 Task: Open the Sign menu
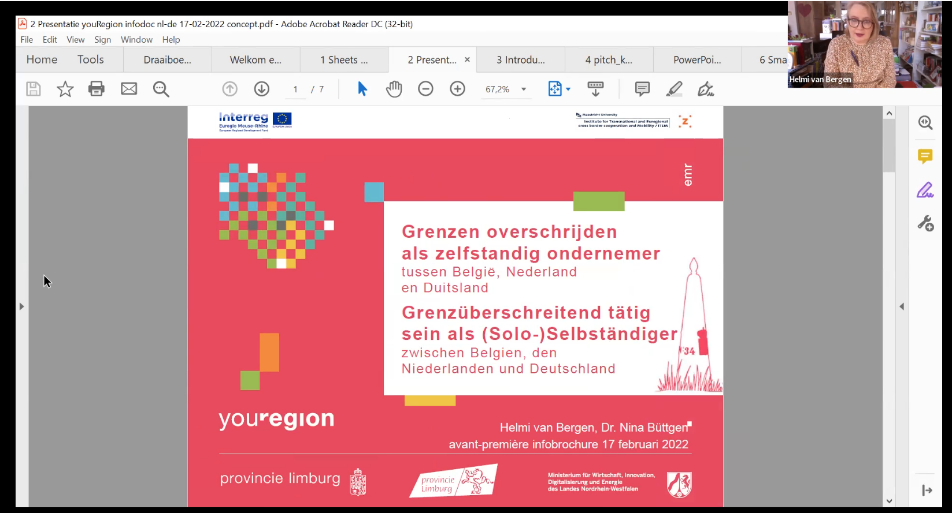coord(103,39)
